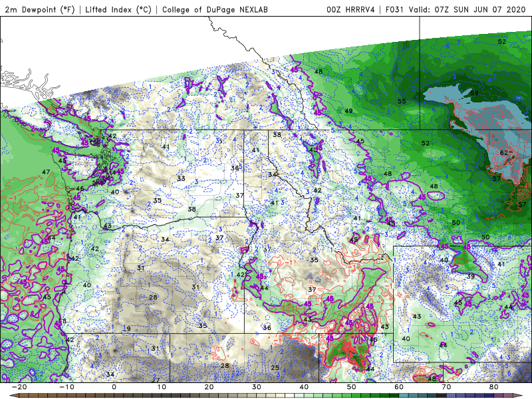Select the "Valid: 07Z SUN JUN 07 2020" text
532x399 pixels.
[467, 9]
